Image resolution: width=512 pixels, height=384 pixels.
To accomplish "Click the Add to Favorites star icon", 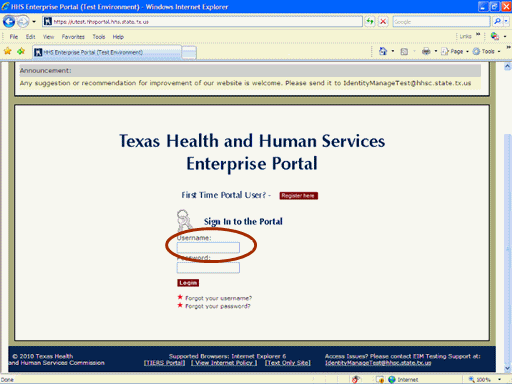I will [21, 51].
